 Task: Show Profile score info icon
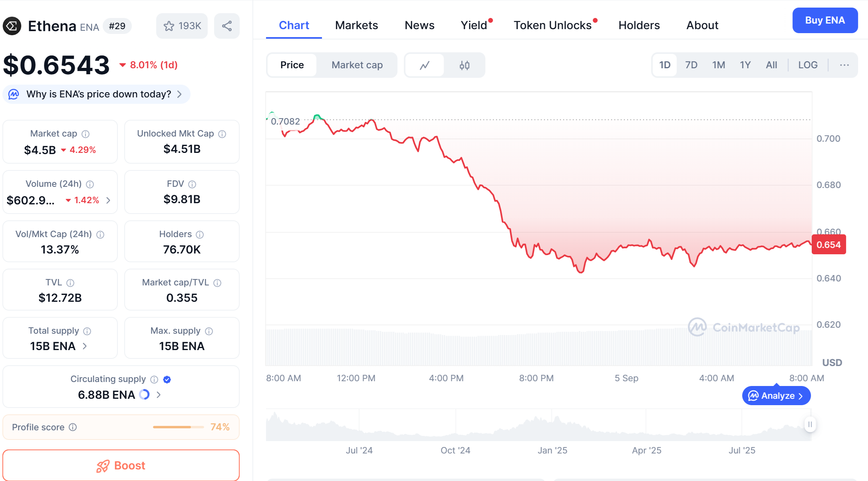click(x=73, y=427)
